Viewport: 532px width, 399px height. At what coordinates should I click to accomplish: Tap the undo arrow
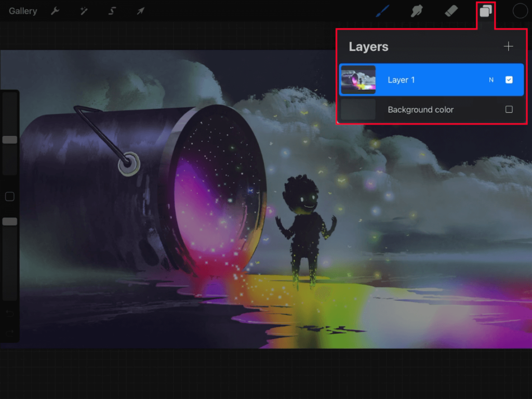coord(9,313)
